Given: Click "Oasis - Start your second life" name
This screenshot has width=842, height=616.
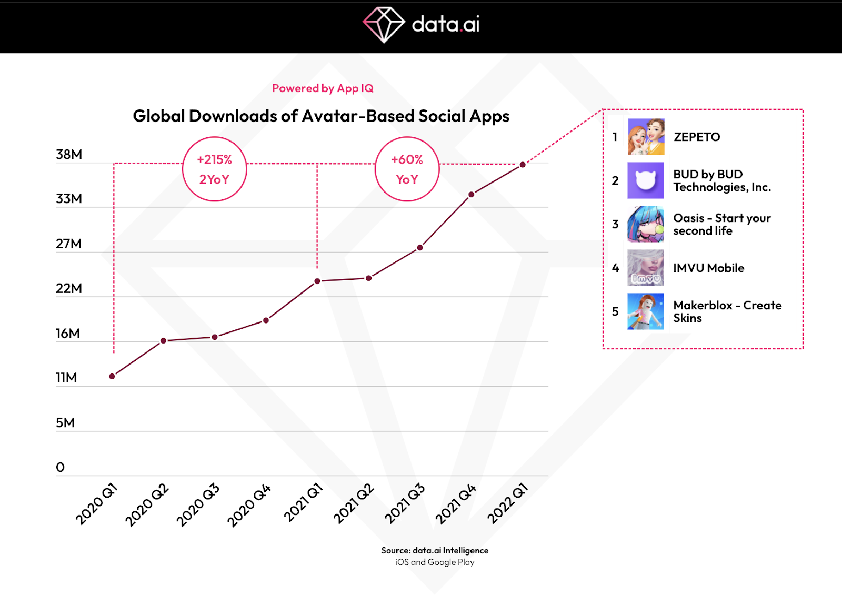Looking at the screenshot, I should click(x=722, y=224).
